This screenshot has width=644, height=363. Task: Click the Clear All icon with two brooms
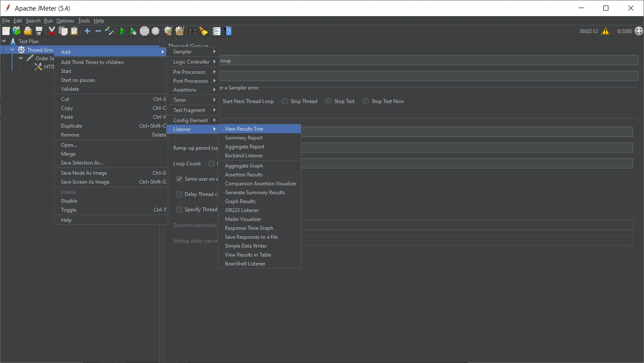coord(180,31)
